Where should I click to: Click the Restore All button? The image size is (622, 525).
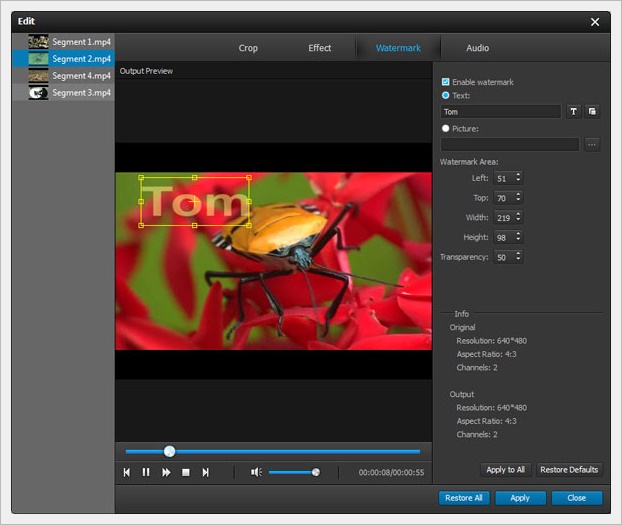pos(464,498)
